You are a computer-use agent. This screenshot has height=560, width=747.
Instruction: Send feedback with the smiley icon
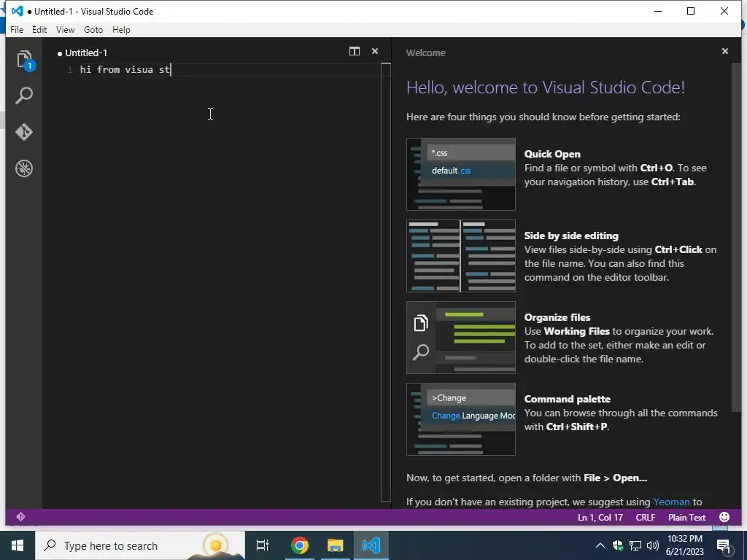(x=724, y=517)
